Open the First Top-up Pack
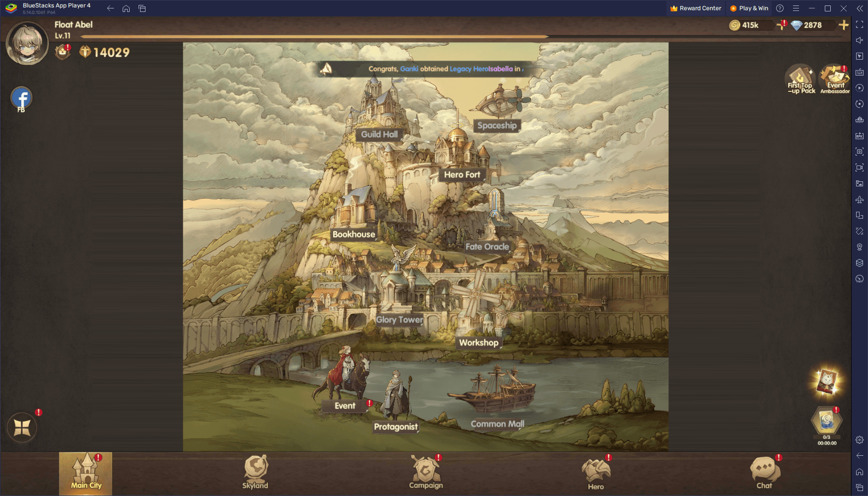The image size is (868, 496). (x=800, y=80)
